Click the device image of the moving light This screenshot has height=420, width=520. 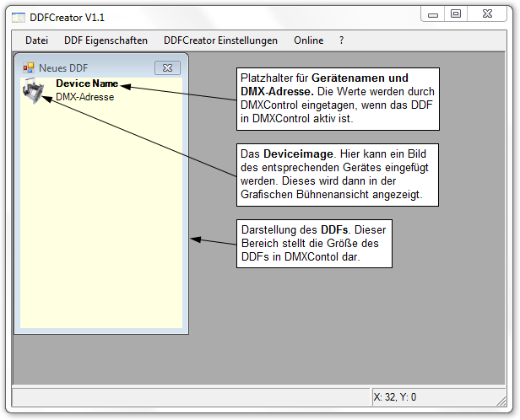(32, 91)
